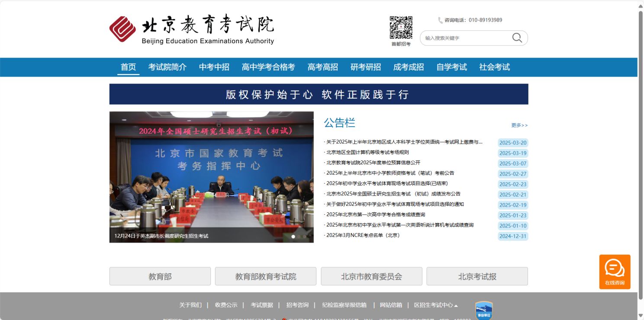Open 北京教育考试院2025年度单位预算信息公开
Screen dimensions: 644x320
[x=373, y=163]
